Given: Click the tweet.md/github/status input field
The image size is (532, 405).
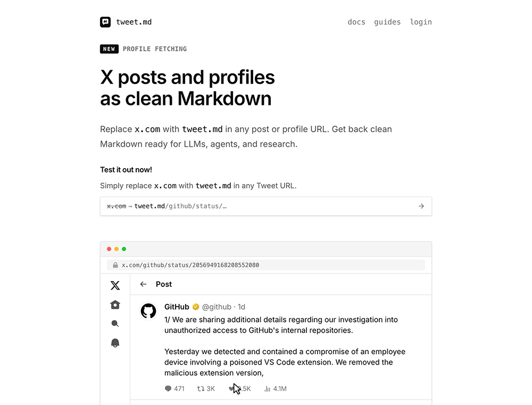Looking at the screenshot, I should pos(265,206).
